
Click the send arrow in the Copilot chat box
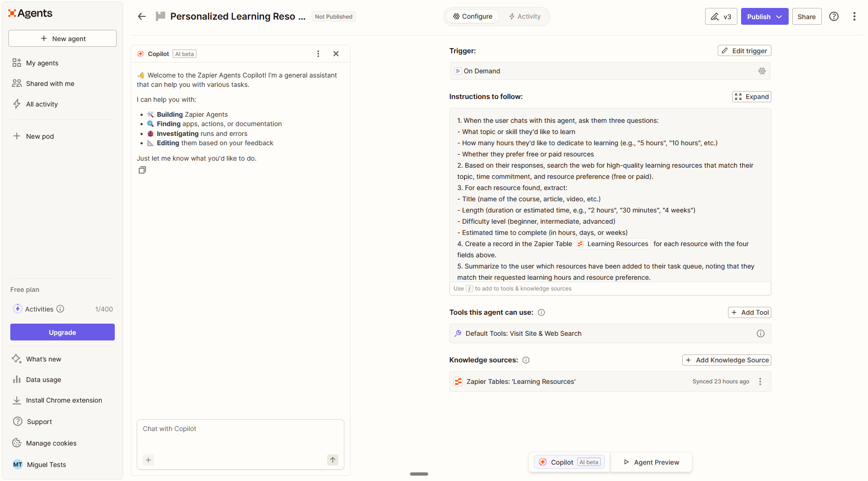pos(332,460)
